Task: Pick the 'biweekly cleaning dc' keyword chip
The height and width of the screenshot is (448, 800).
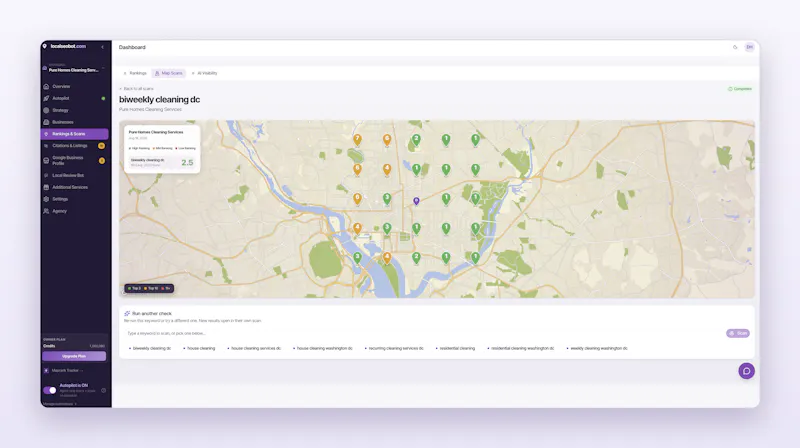Action: (x=150, y=349)
